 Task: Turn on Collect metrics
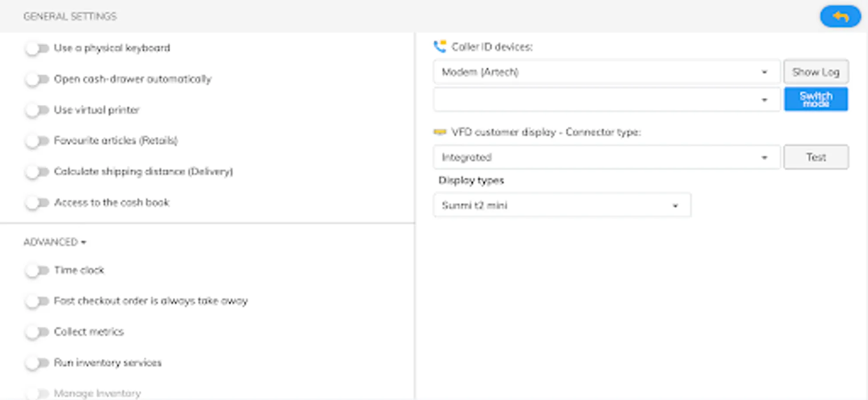click(x=37, y=332)
